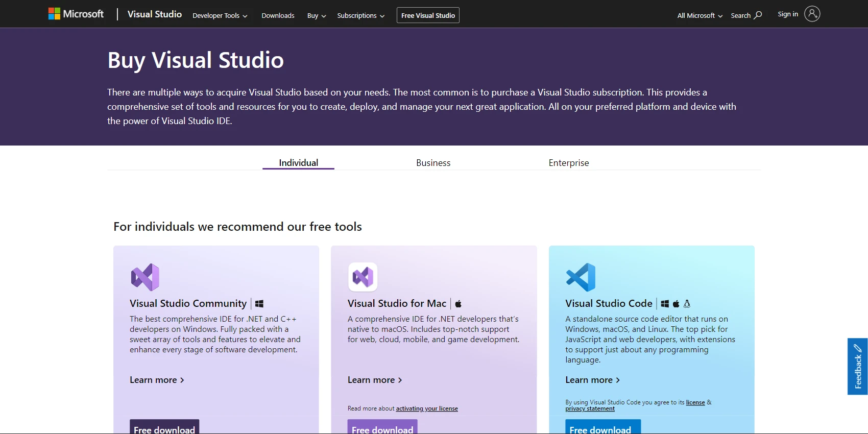Click the Visual Studio Code logo icon

[x=581, y=277]
